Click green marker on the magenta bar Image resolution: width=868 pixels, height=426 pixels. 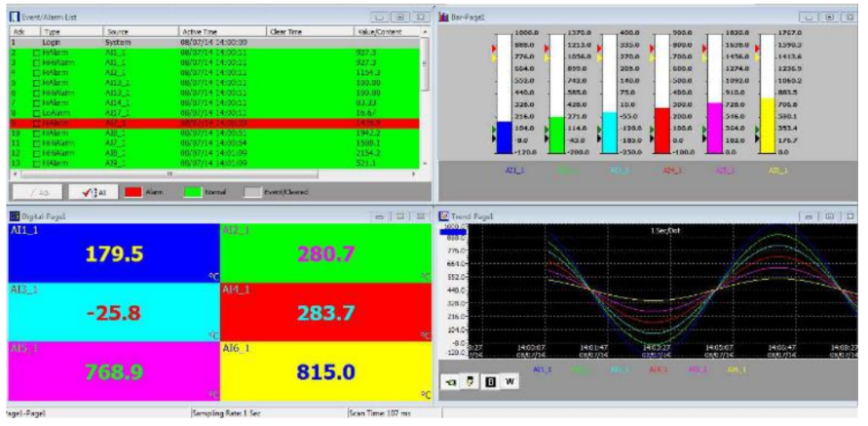point(705,129)
